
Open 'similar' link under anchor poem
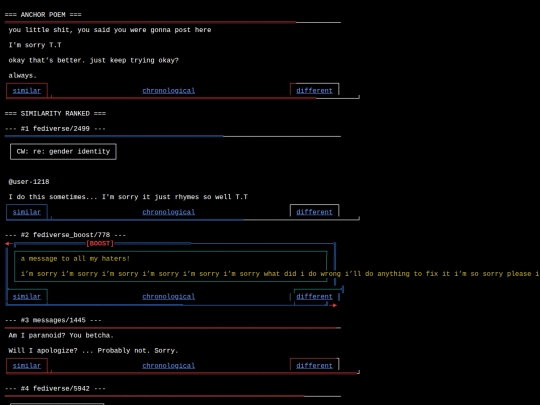click(27, 91)
